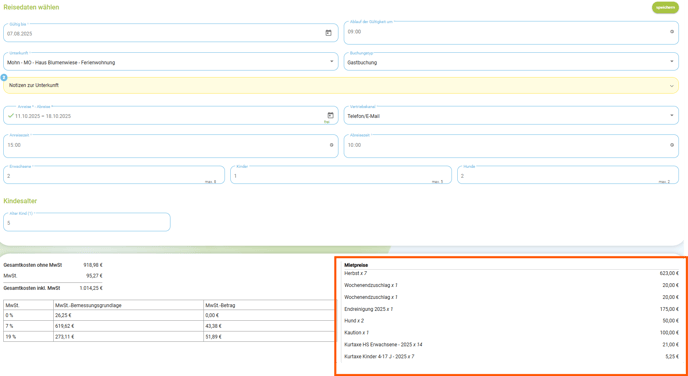The image size is (688, 376).
Task: Click the Herbst x 7 price row
Action: click(512, 273)
